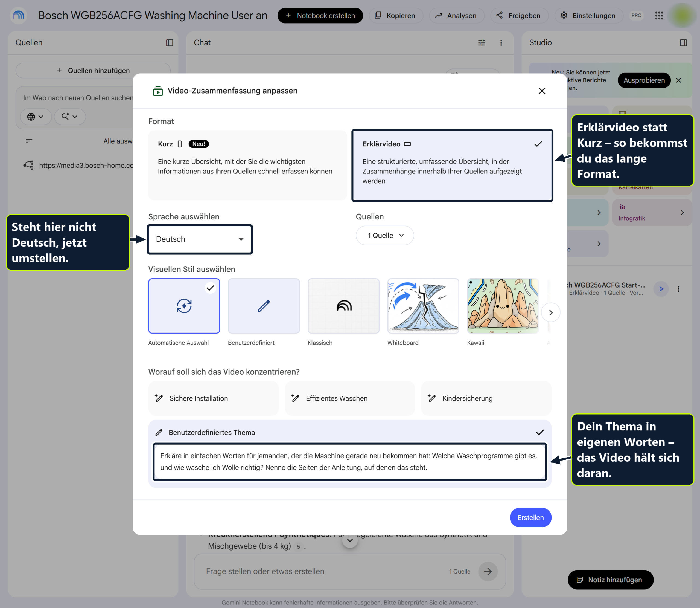
Task: Select the Bosch media3 URL source
Action: pos(78,165)
